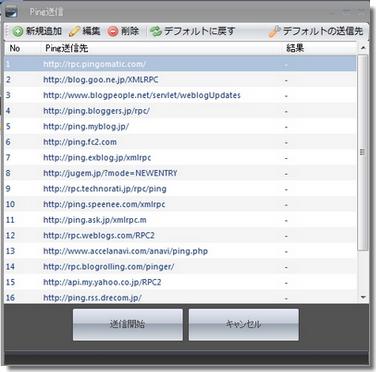Click the No column header

[15, 49]
